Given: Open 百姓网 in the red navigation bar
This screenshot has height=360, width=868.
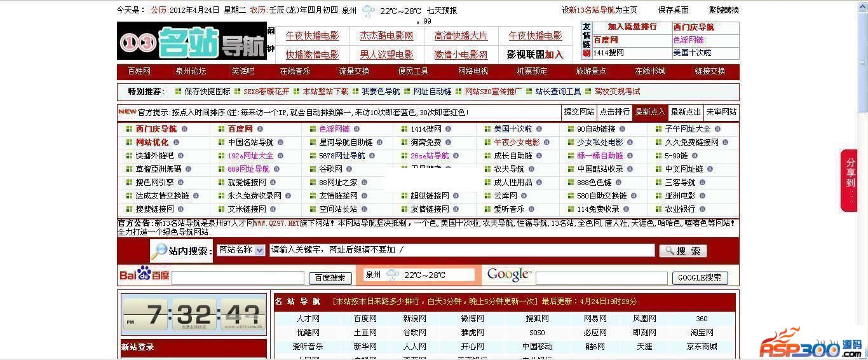Looking at the screenshot, I should (139, 71).
